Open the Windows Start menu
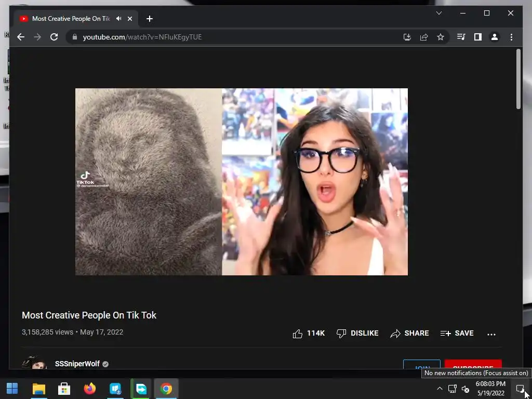Image resolution: width=532 pixels, height=399 pixels. pos(12,389)
